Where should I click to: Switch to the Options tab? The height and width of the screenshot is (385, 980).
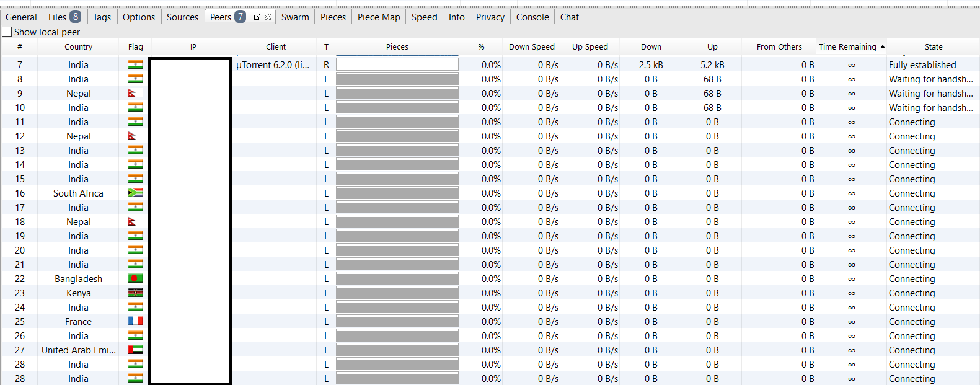[139, 17]
